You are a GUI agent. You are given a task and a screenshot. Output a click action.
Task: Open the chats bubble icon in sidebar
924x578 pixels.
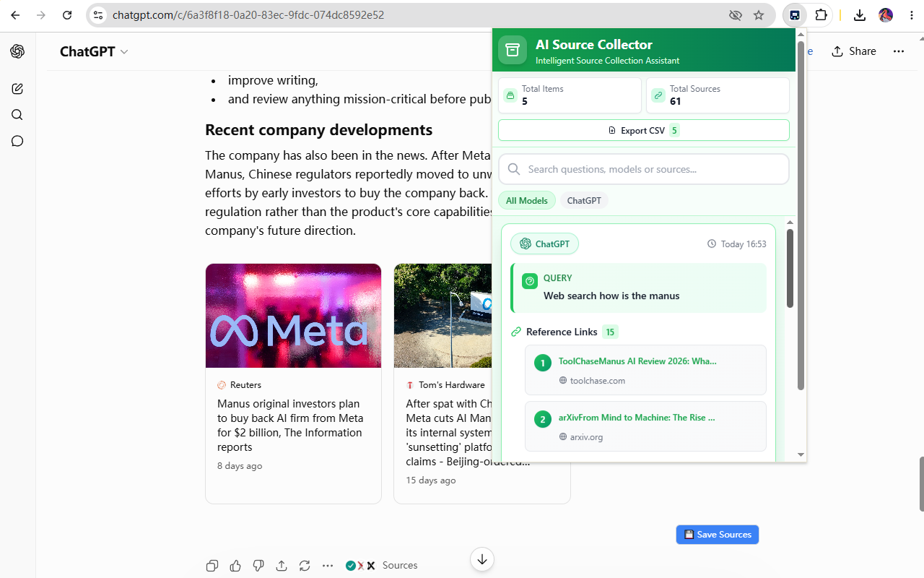(17, 141)
